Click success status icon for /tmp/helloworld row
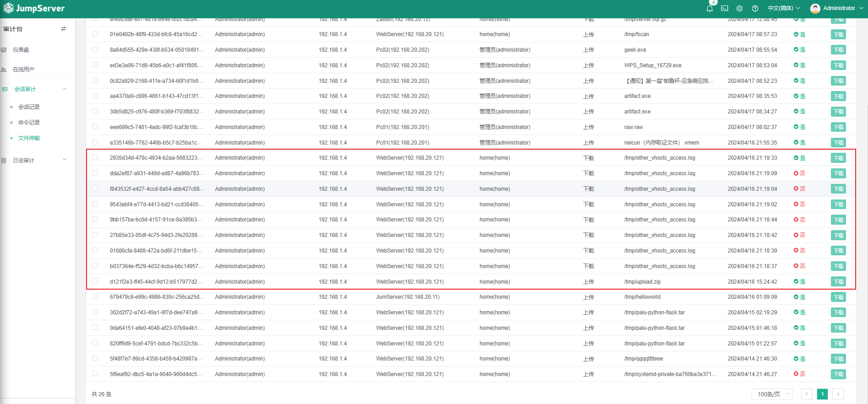 796,297
